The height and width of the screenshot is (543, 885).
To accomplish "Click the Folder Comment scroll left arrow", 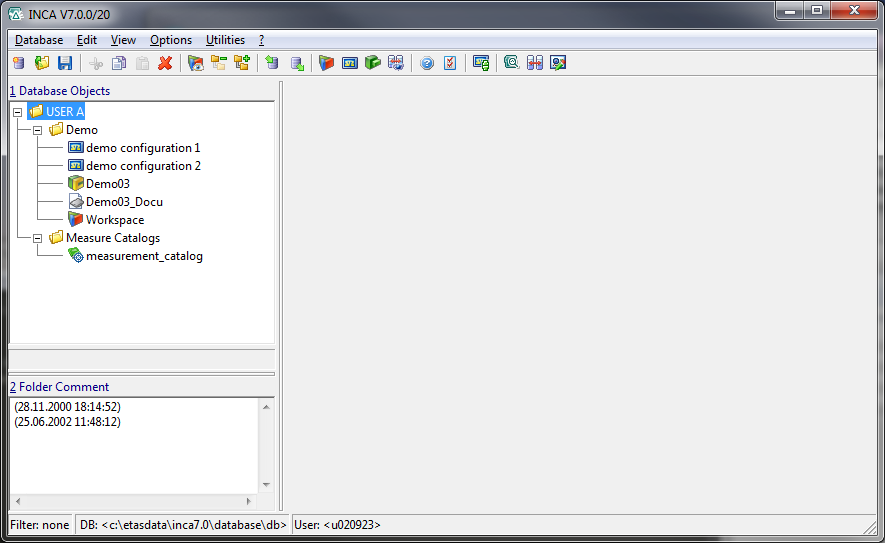I will [18, 501].
